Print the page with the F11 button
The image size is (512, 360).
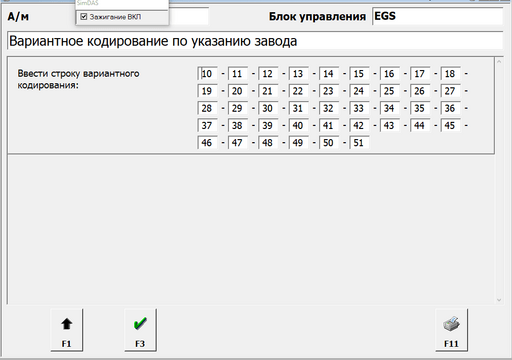point(451,330)
